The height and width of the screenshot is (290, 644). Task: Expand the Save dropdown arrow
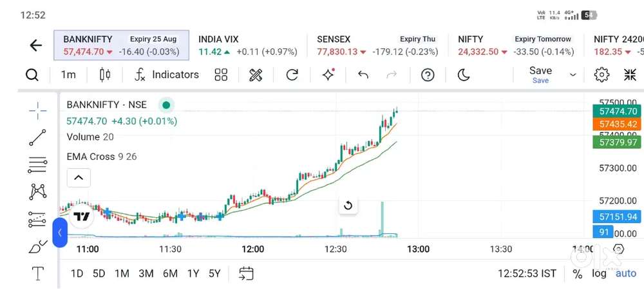pos(573,75)
